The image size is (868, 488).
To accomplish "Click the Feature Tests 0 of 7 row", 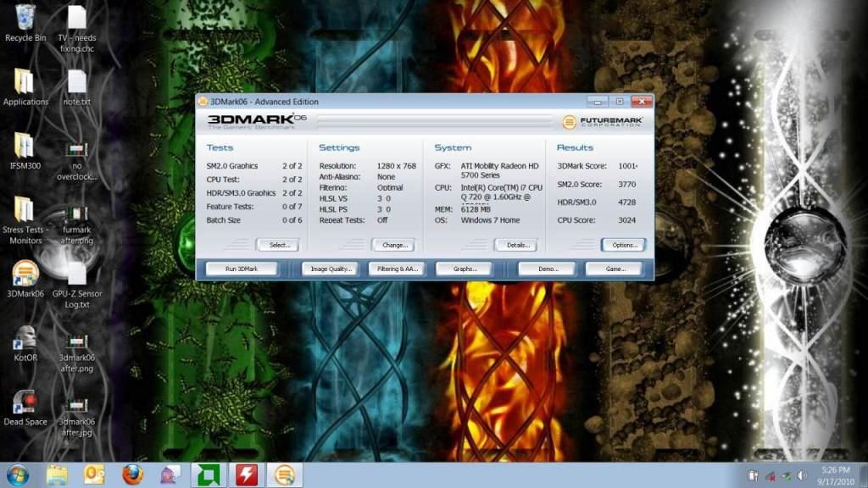I will coord(254,207).
